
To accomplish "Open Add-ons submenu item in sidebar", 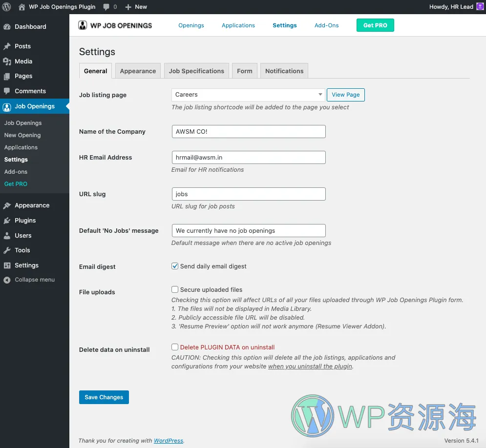I will coord(16,172).
